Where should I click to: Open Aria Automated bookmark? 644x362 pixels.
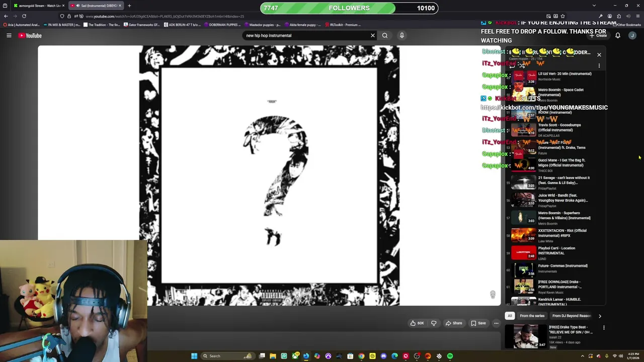pyautogui.click(x=21, y=25)
